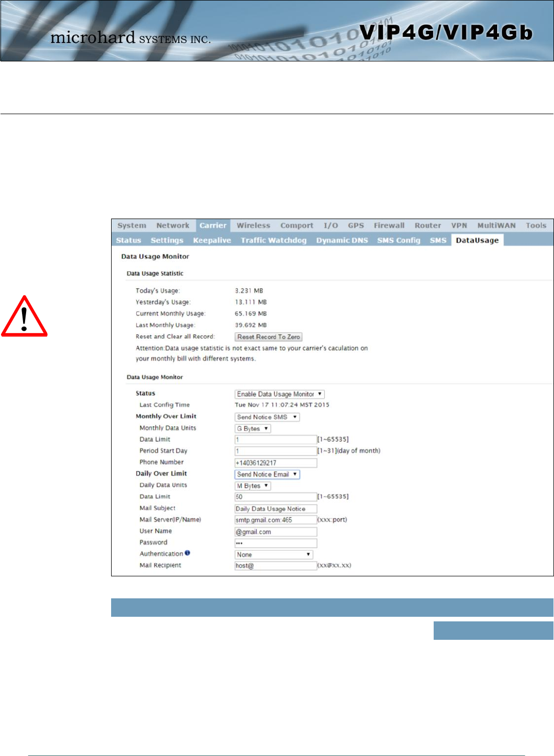Viewport: 554px width, 756px height.
Task: Click the Data Usage Statistic heading
Action: 155,273
